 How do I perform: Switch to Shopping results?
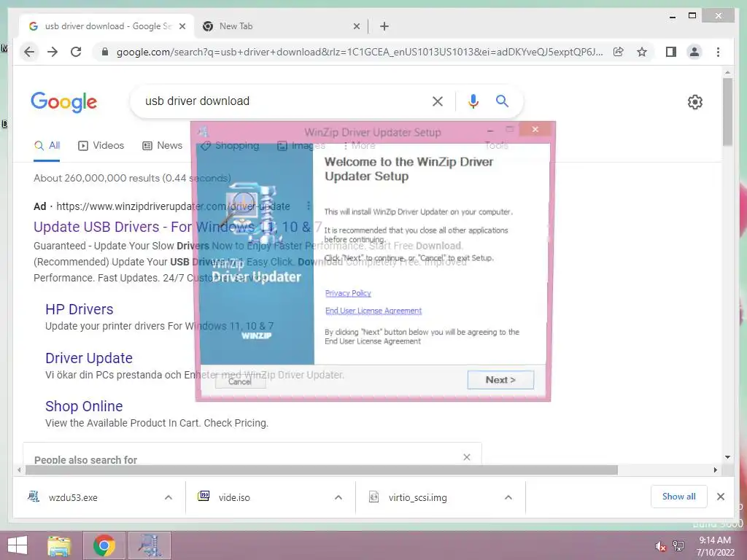tap(230, 145)
